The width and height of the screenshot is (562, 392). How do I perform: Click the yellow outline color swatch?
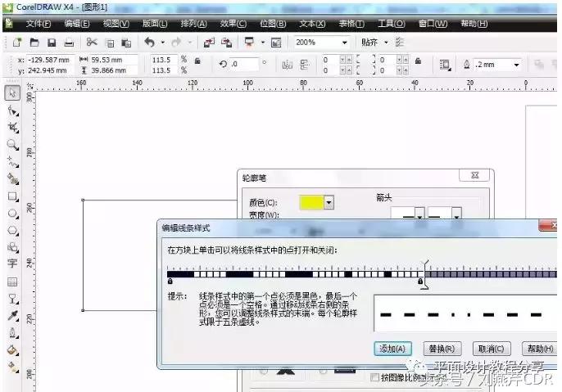(311, 203)
